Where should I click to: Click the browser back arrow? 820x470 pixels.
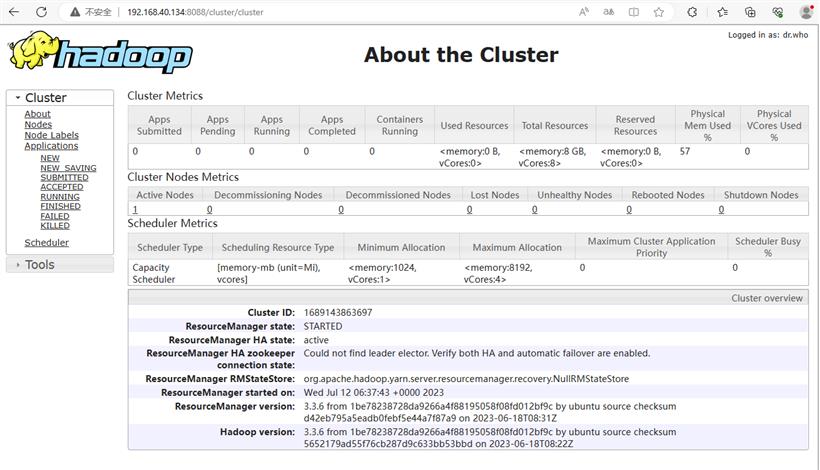click(14, 12)
